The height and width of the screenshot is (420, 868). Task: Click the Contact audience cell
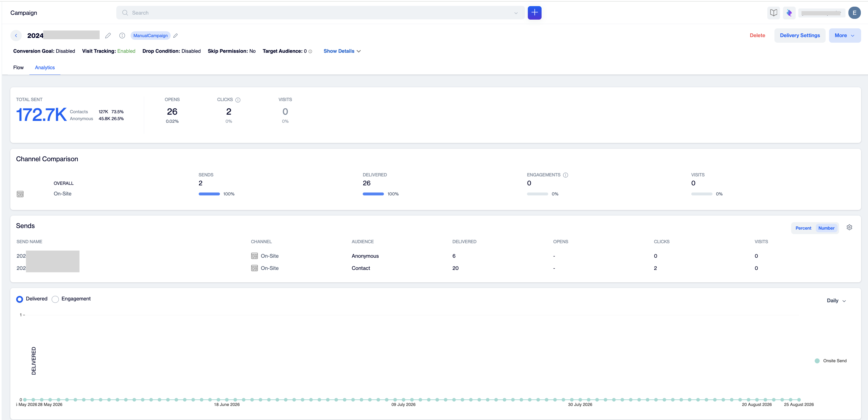click(x=361, y=268)
